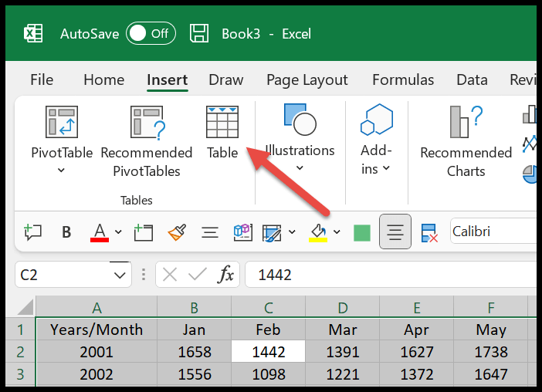Select cell containing 1391
The width and height of the screenshot is (542, 392).
342,352
